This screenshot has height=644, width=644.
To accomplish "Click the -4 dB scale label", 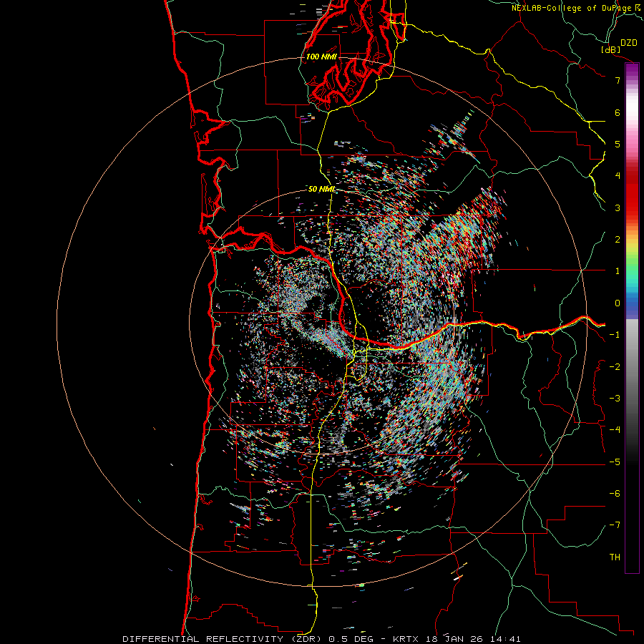I will tap(615, 430).
